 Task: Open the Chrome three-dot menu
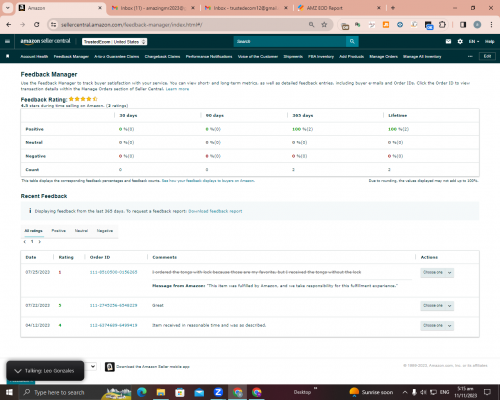point(491,25)
